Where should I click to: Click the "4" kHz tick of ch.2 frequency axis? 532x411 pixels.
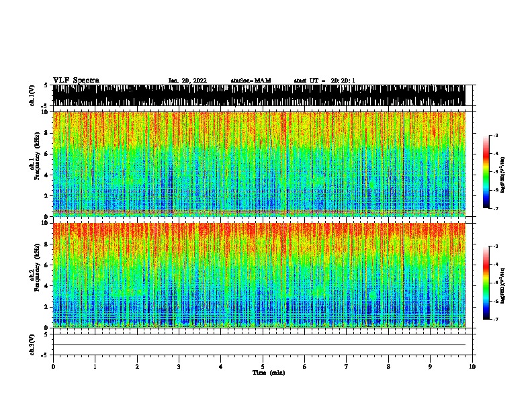click(46, 286)
